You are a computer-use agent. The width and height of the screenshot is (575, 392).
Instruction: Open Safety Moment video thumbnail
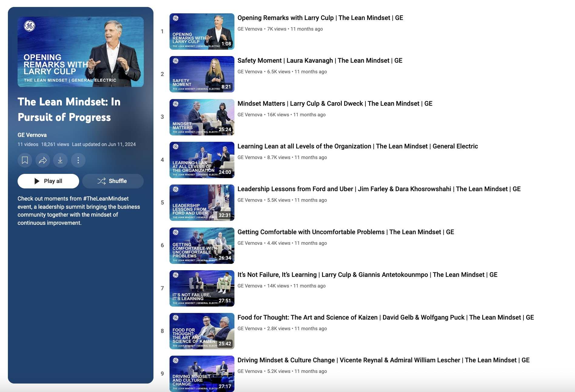tap(202, 74)
